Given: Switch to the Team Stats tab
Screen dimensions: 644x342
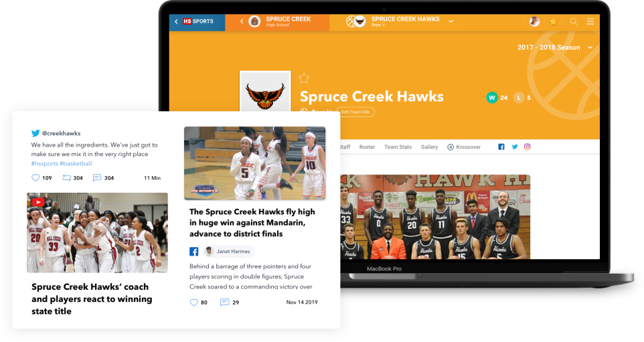Looking at the screenshot, I should point(398,147).
